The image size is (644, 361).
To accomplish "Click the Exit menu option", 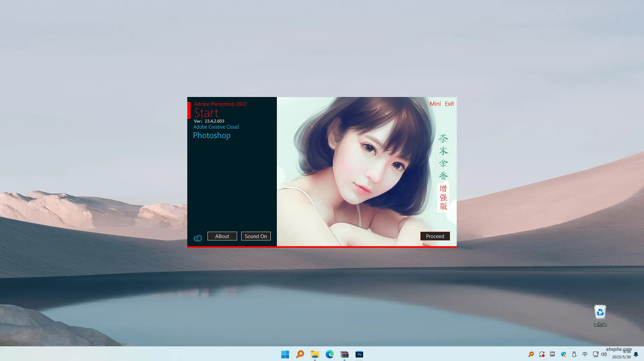I will pyautogui.click(x=449, y=104).
